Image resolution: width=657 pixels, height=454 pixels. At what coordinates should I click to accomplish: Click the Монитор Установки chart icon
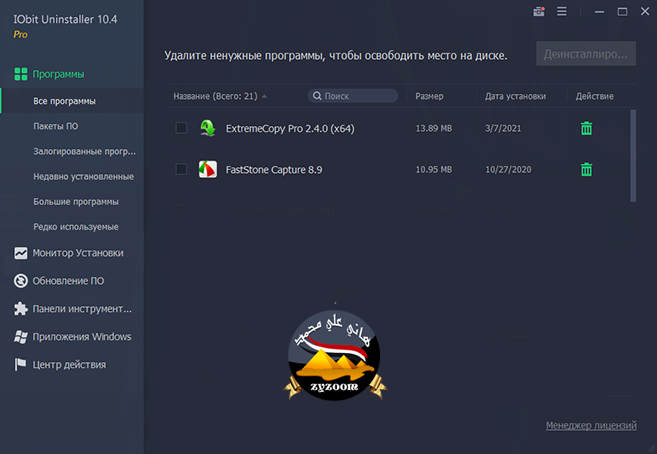[21, 253]
